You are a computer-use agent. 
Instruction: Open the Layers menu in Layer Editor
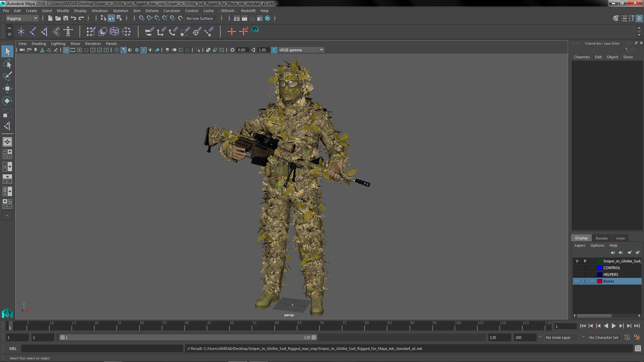(x=580, y=245)
